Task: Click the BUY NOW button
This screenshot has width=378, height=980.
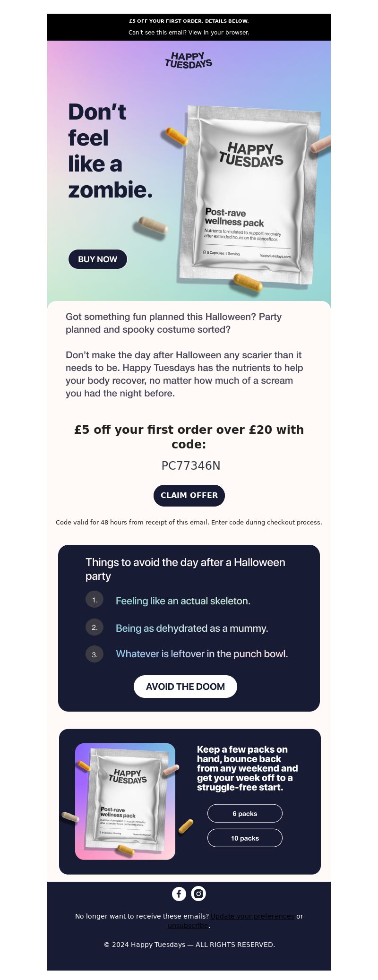Action: coord(98,259)
